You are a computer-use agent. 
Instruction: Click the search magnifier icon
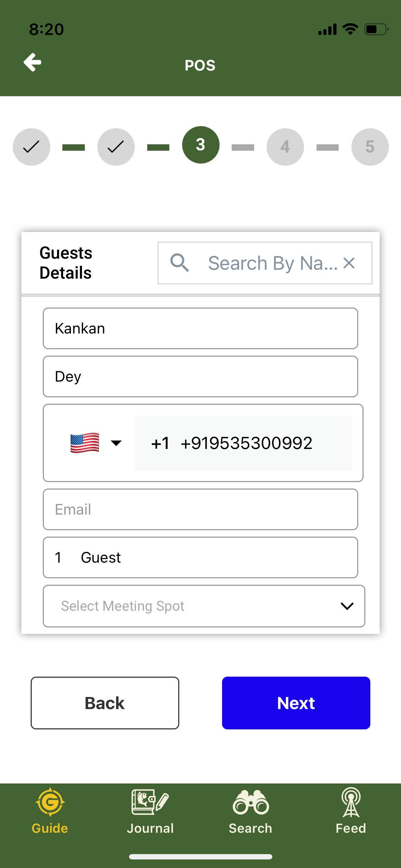pos(180,263)
